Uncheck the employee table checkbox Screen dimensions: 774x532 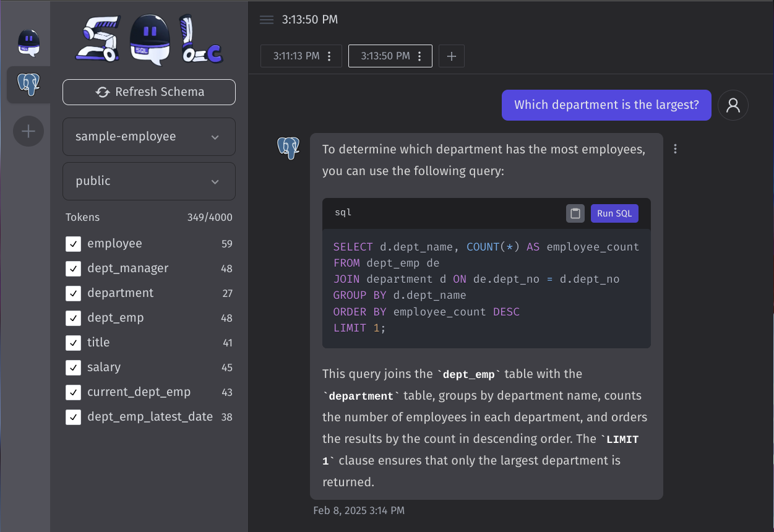point(73,244)
